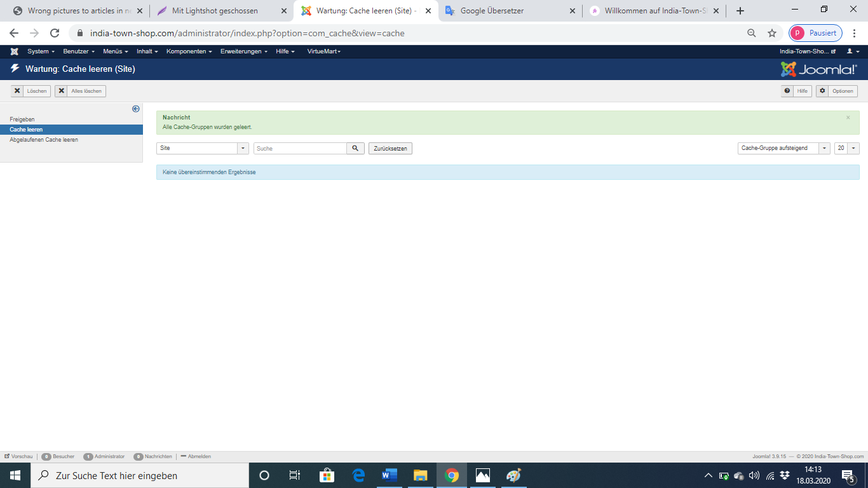Click the magnifier search button

coord(356,148)
